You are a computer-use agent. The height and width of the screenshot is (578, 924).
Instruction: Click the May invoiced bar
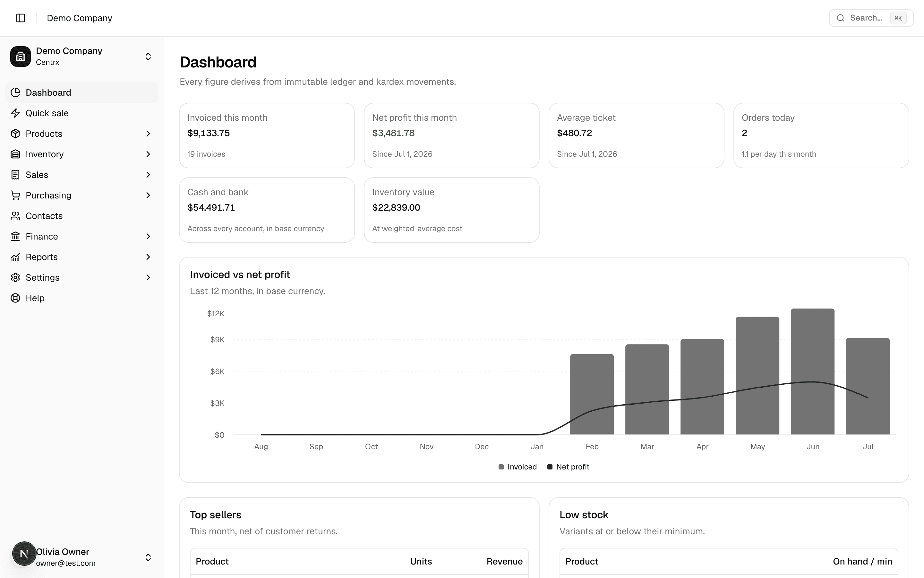(757, 375)
